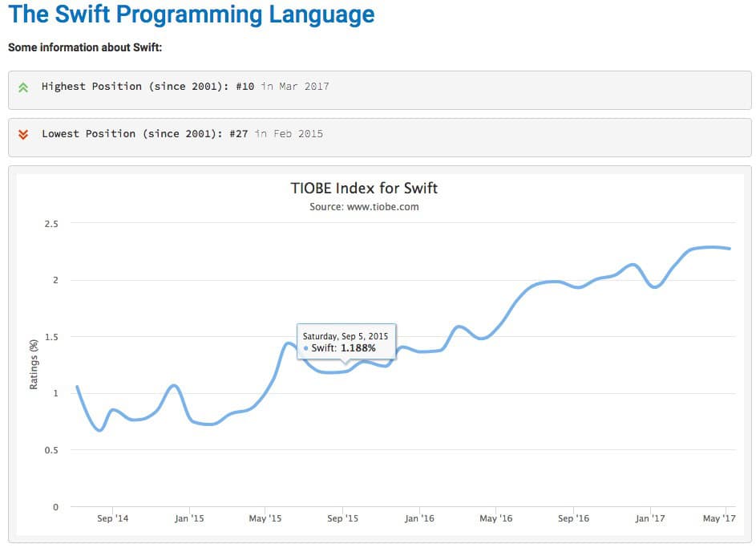Select the Jan '17 x-axis label

tap(650, 518)
